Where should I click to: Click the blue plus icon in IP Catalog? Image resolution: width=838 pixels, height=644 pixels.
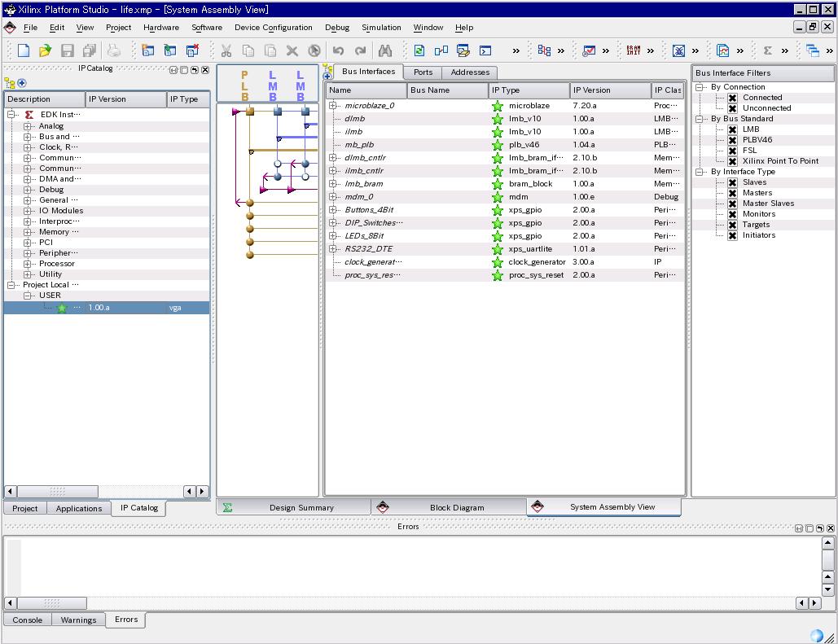[22, 83]
